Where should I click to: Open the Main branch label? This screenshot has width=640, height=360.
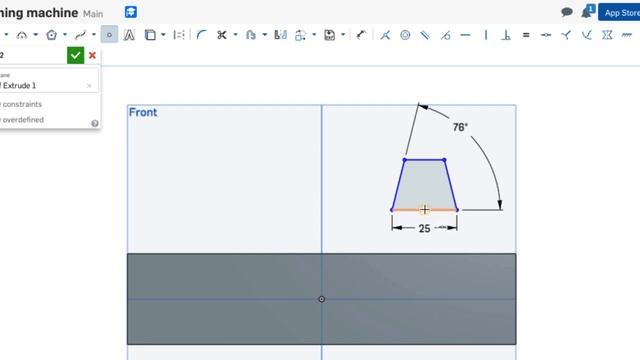coord(93,13)
